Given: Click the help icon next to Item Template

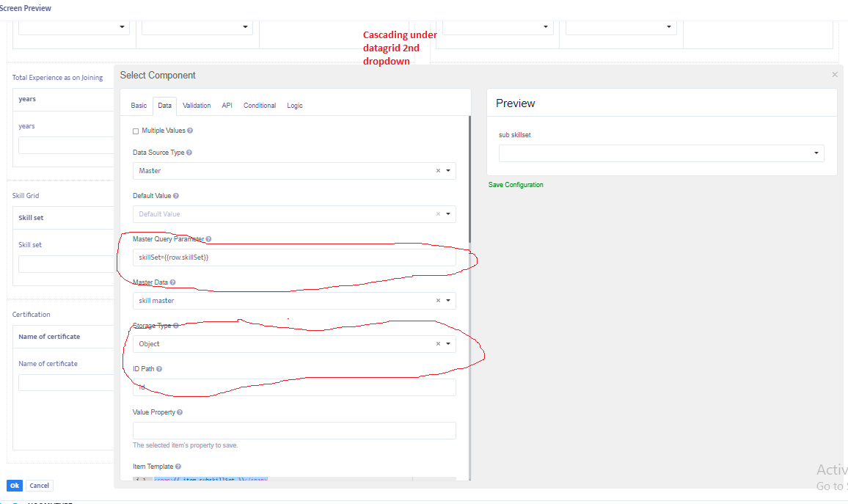Looking at the screenshot, I should tap(178, 466).
